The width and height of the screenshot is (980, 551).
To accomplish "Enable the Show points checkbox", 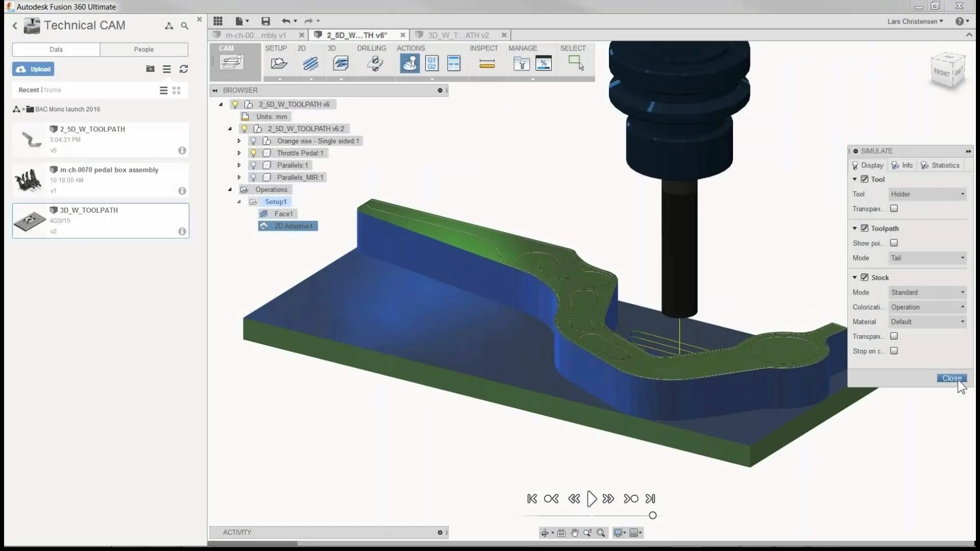I will (894, 243).
